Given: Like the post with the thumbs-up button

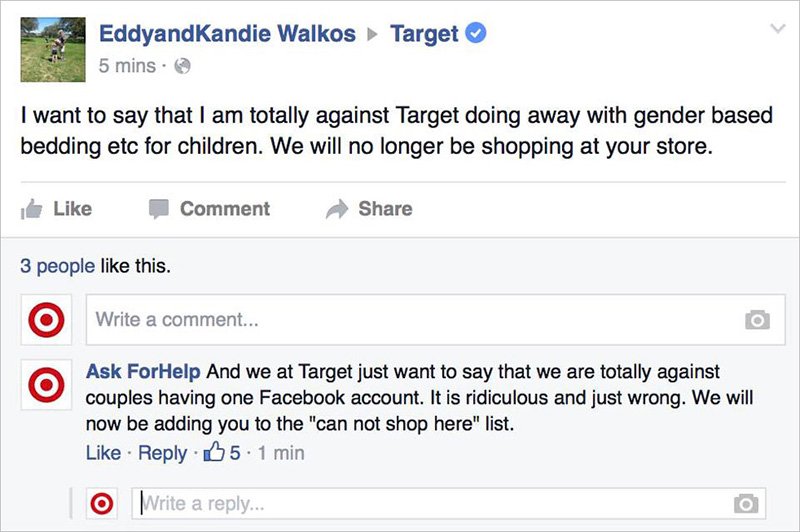Looking at the screenshot, I should (x=56, y=209).
